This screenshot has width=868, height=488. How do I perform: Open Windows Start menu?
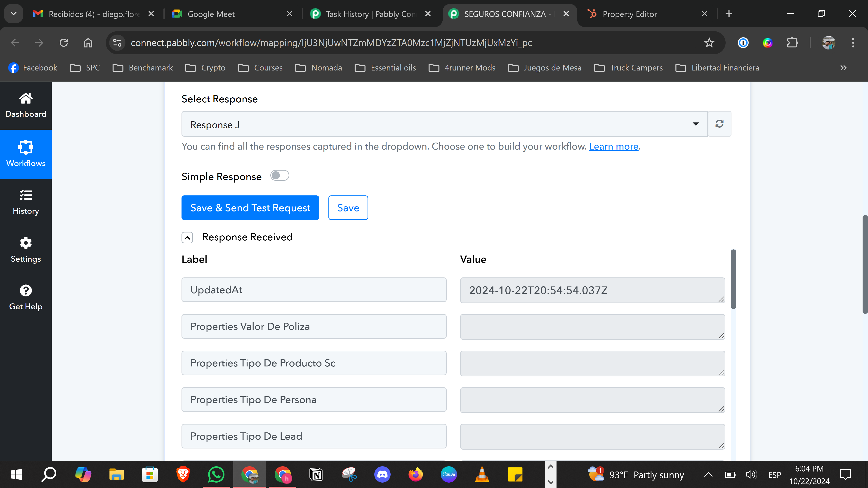[x=16, y=474]
